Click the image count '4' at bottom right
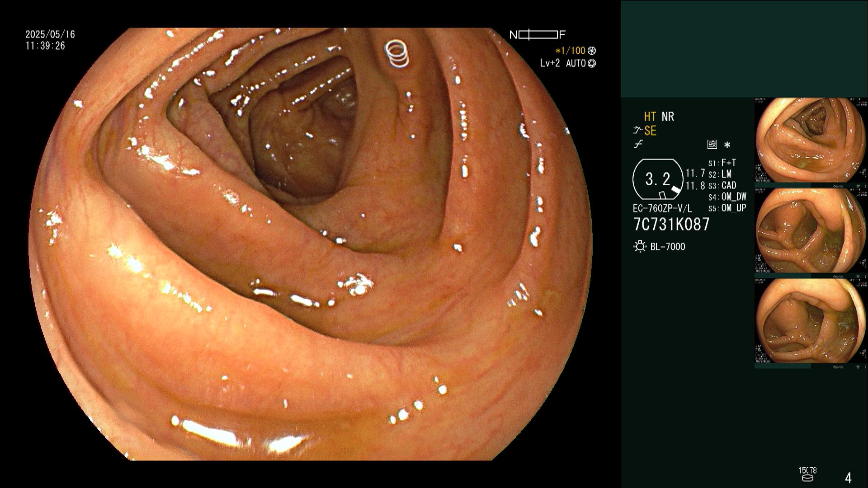The image size is (868, 488). [x=848, y=478]
